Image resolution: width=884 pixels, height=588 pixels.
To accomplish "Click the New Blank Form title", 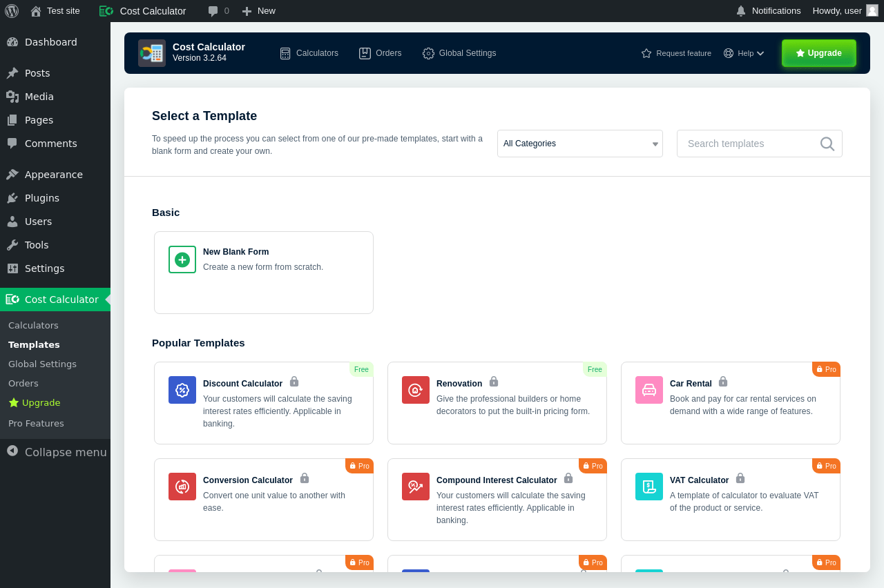I will (x=236, y=252).
